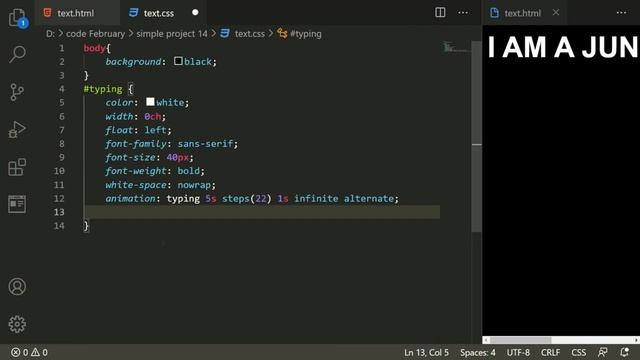The image size is (640, 360).
Task: Click the black color swatch on line 2
Action: pos(178,61)
